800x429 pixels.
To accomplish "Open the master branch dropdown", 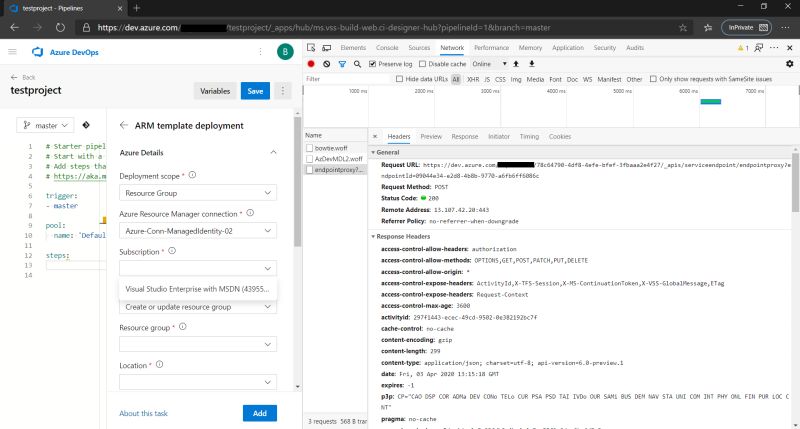I will 45,125.
